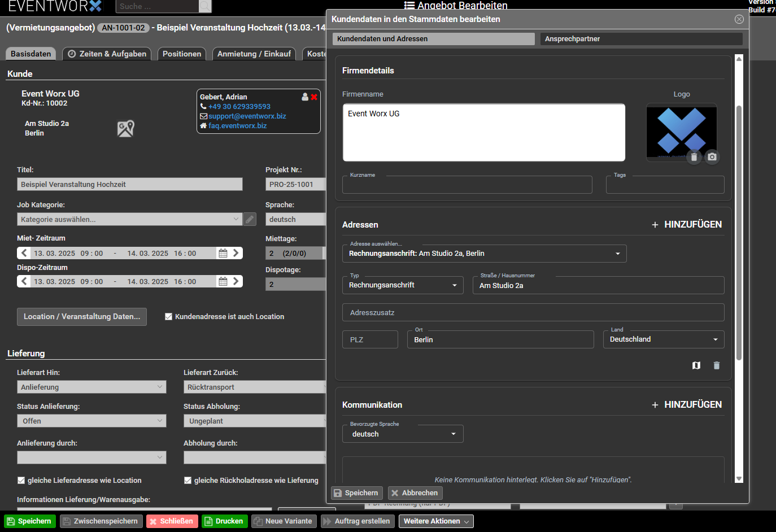
Task: Create a Neue Variante
Action: pos(284,521)
